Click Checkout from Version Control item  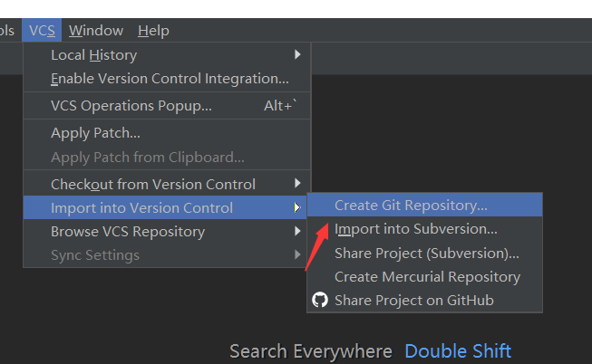click(x=152, y=184)
